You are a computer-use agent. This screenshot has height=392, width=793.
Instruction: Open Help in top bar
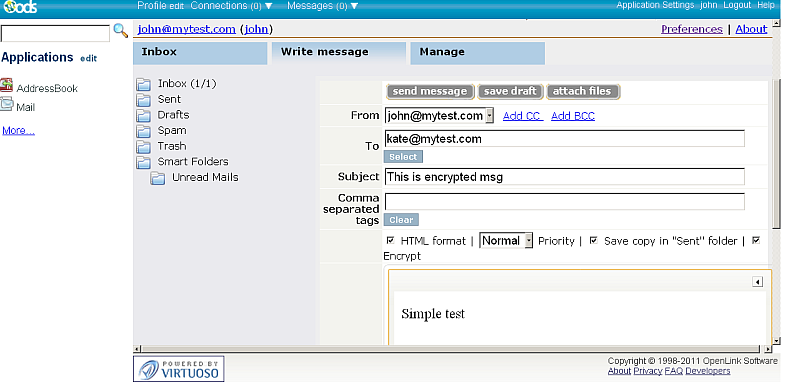[766, 5]
